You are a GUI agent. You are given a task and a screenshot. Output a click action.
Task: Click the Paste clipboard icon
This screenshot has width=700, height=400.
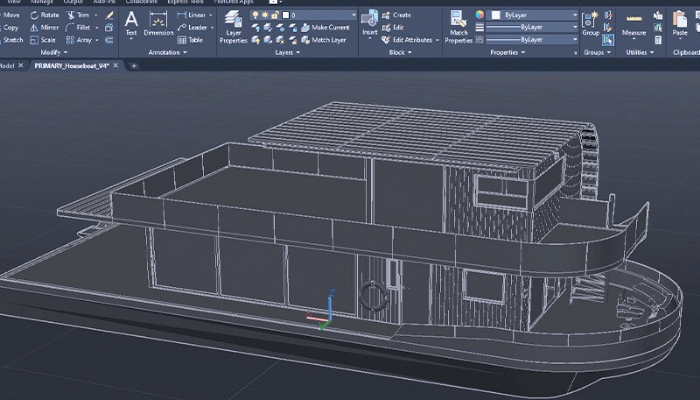(x=680, y=24)
